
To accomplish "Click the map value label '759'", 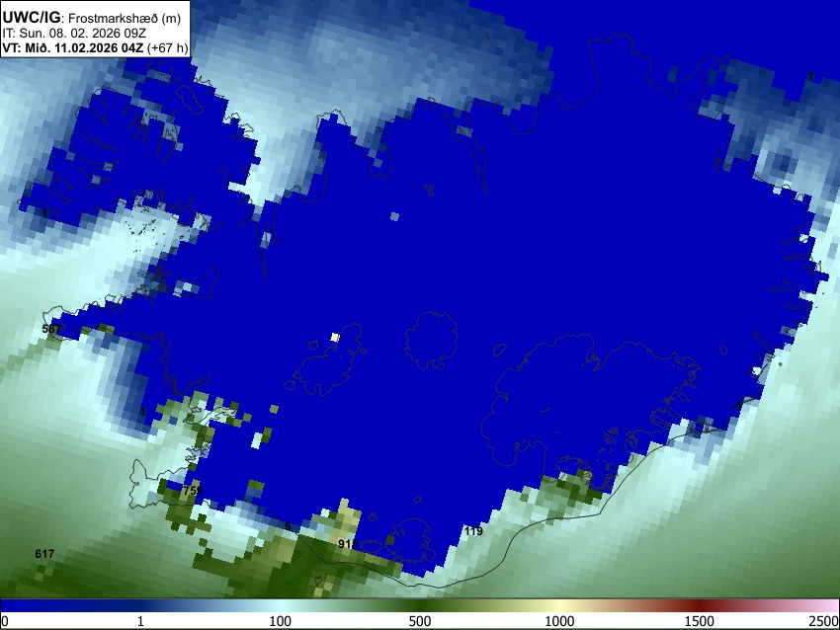I will click(x=193, y=491).
